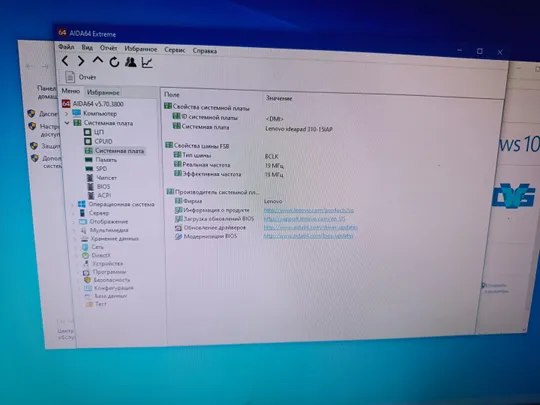Select the BIOS tree item
Screen dimensions: 540x405
click(99, 187)
